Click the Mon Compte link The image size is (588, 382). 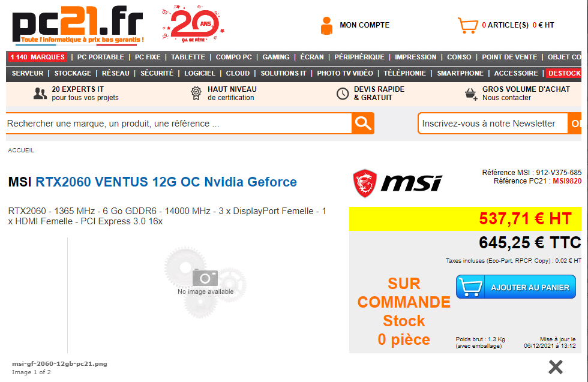tap(365, 25)
